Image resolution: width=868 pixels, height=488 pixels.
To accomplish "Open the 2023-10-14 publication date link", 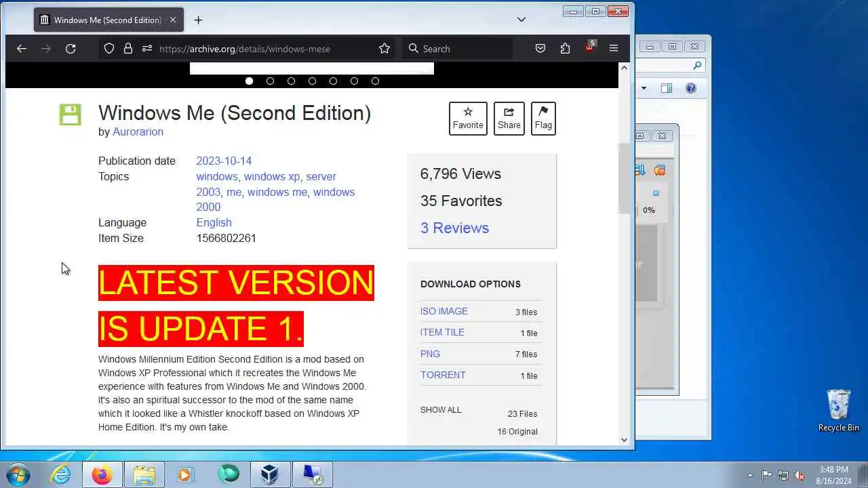I will [224, 161].
